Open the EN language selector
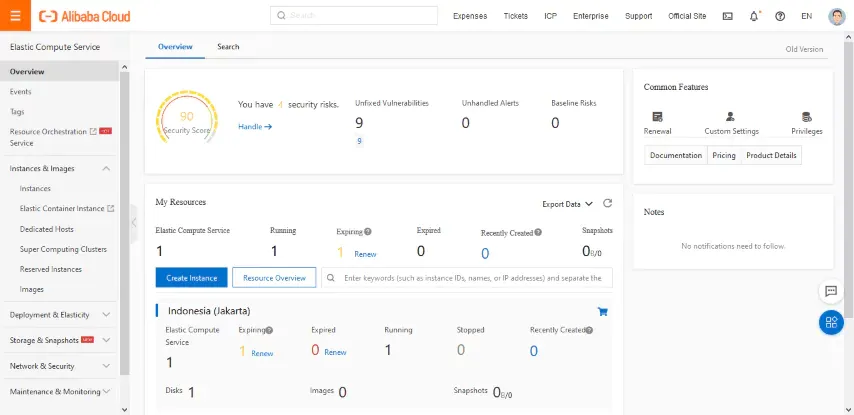 pyautogui.click(x=807, y=16)
